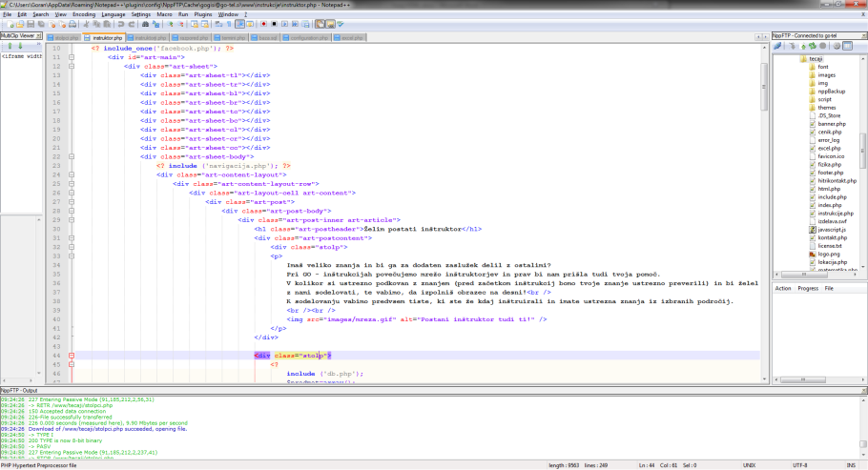Open the Plugins menu

click(203, 14)
